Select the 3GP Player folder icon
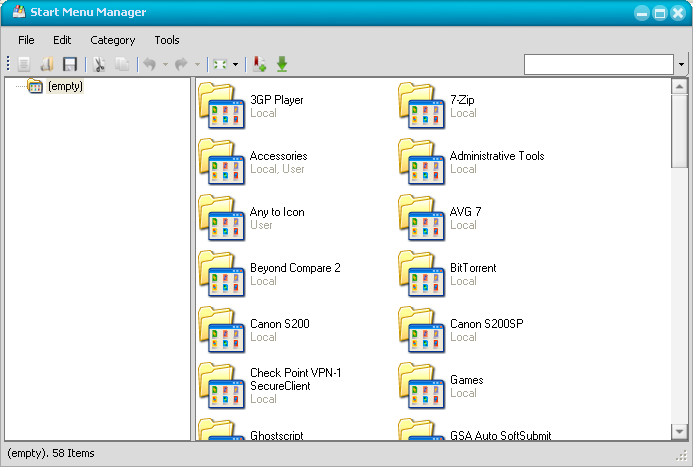This screenshot has width=698, height=471. (x=221, y=106)
